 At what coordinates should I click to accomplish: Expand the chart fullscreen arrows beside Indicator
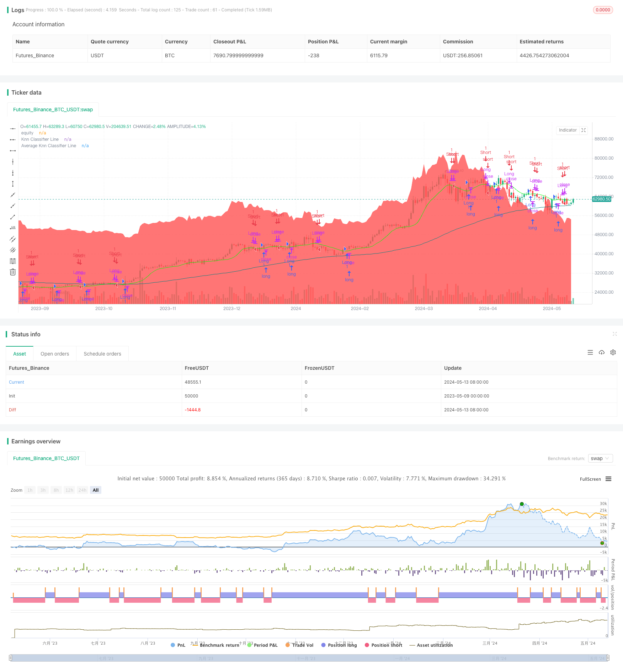[x=584, y=130]
